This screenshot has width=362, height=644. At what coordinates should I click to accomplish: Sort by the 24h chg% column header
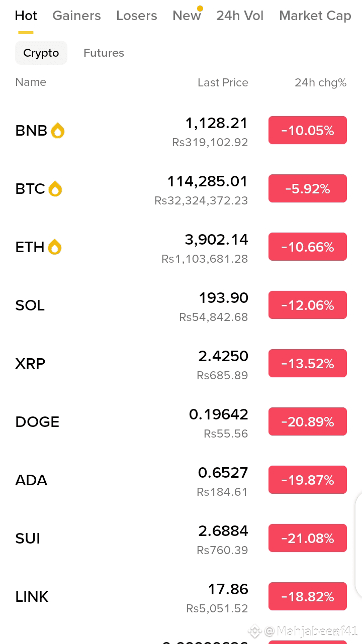pyautogui.click(x=321, y=83)
